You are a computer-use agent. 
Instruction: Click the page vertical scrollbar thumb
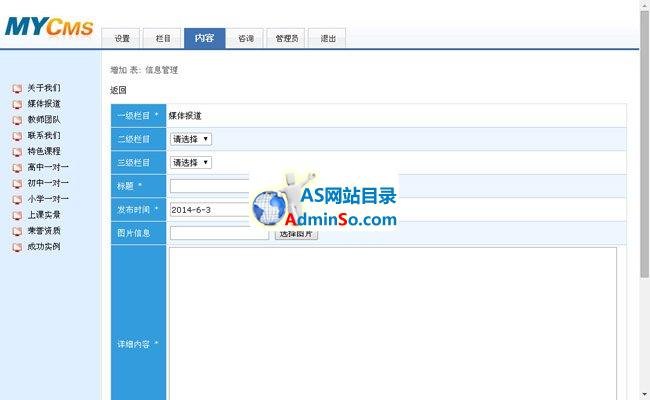click(644, 144)
